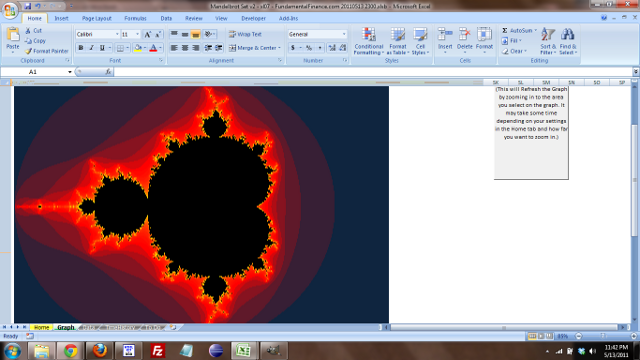Switch to the Page Layout tab
The height and width of the screenshot is (360, 640).
point(97,18)
